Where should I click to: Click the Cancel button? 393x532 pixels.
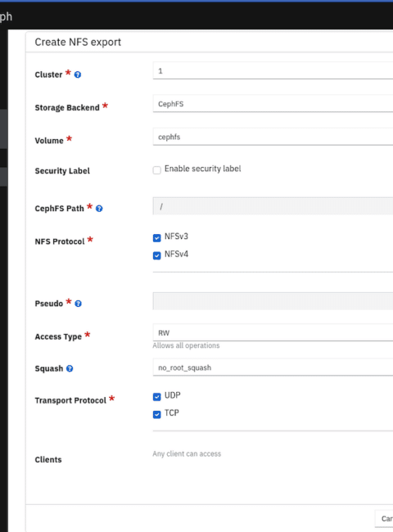tap(384, 519)
